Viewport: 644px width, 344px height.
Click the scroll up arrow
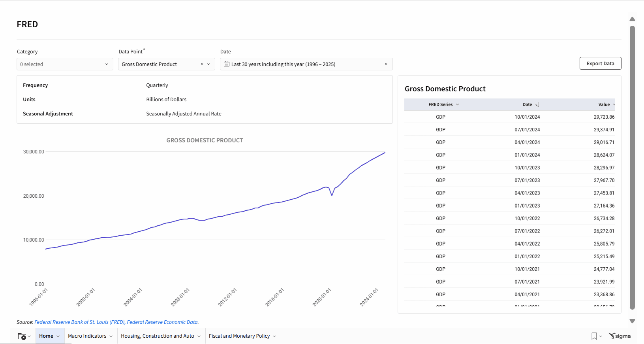pyautogui.click(x=632, y=19)
